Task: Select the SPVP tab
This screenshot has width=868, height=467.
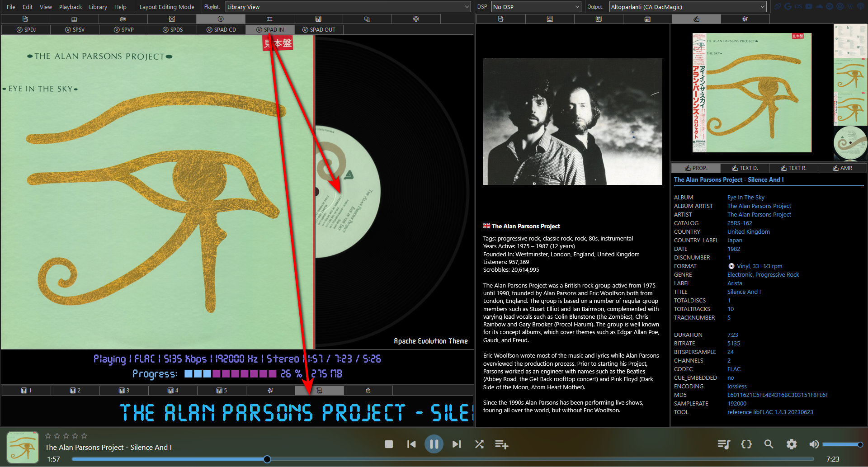Action: coord(123,29)
